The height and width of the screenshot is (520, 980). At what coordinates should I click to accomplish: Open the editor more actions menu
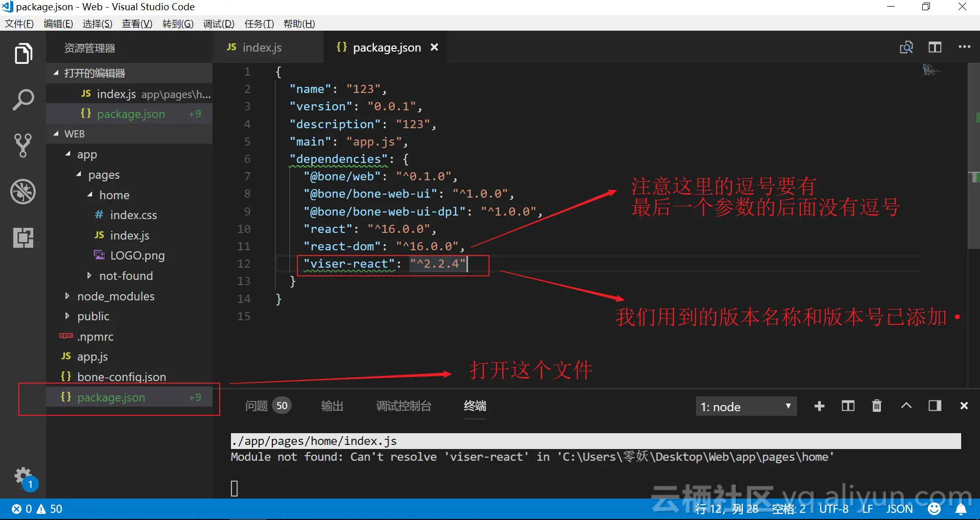point(964,47)
